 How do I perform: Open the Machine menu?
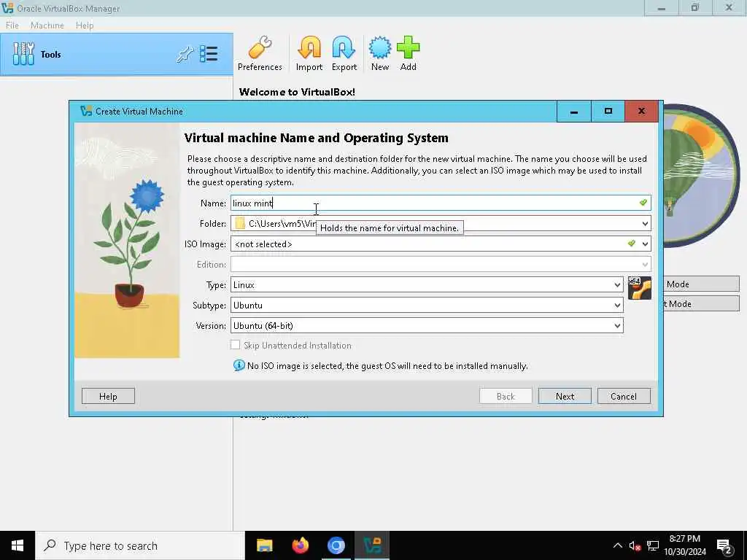pos(47,26)
